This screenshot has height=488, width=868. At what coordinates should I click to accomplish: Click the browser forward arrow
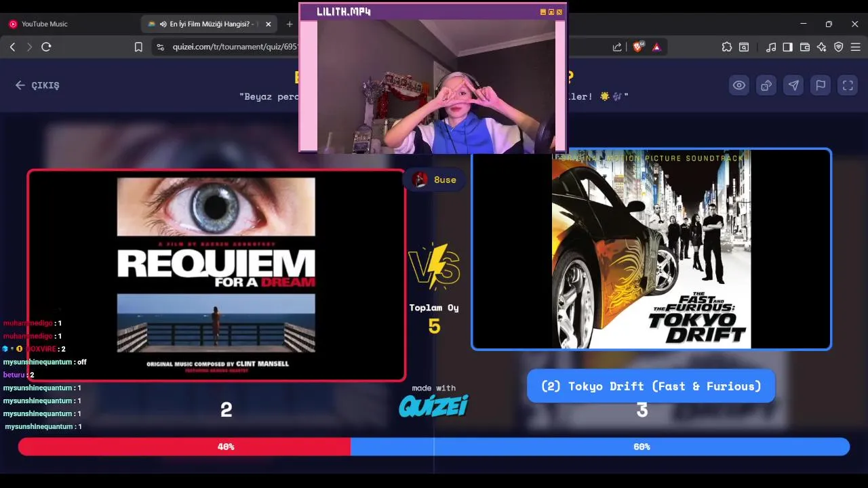(29, 47)
